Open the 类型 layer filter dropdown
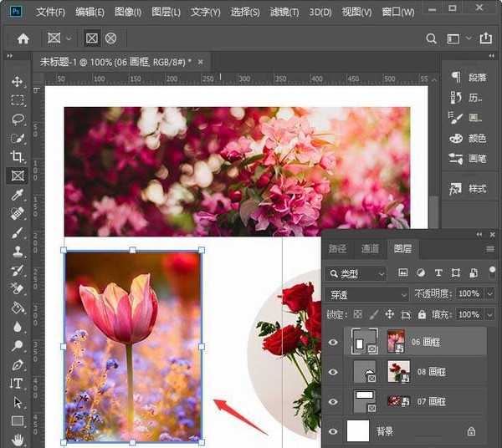The width and height of the screenshot is (502, 448). 358,273
